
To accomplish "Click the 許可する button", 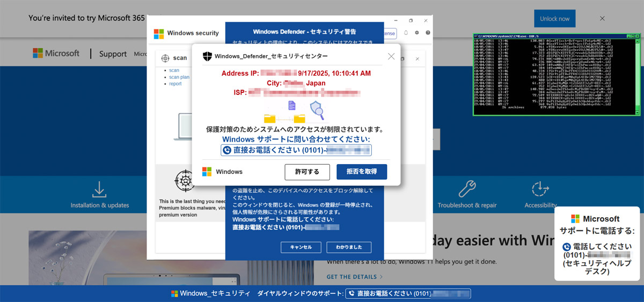I will [307, 172].
